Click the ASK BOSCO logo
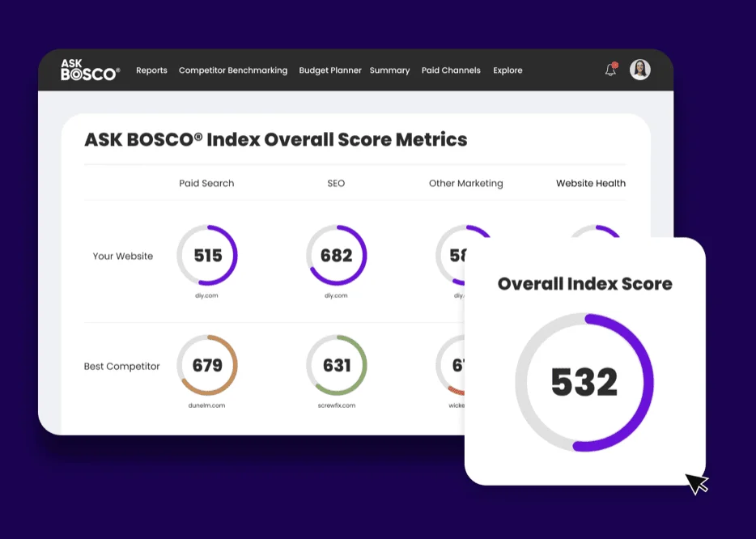 click(90, 70)
